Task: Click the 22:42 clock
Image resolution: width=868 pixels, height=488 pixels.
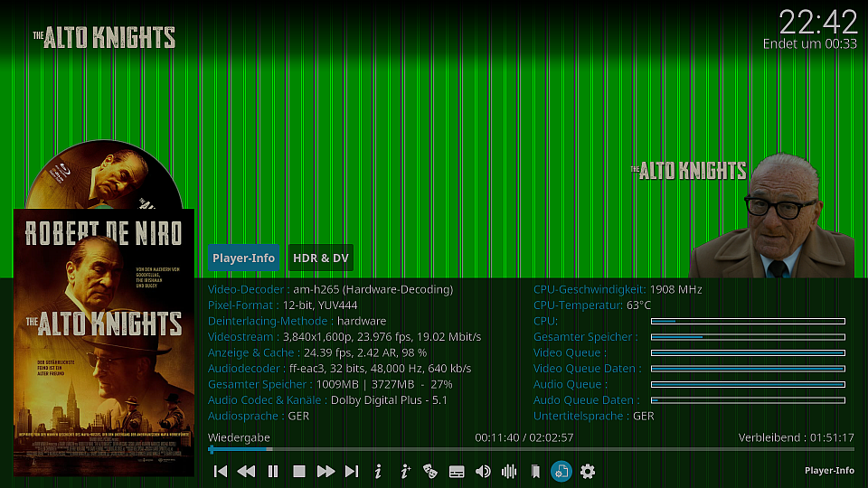Action: tap(817, 23)
